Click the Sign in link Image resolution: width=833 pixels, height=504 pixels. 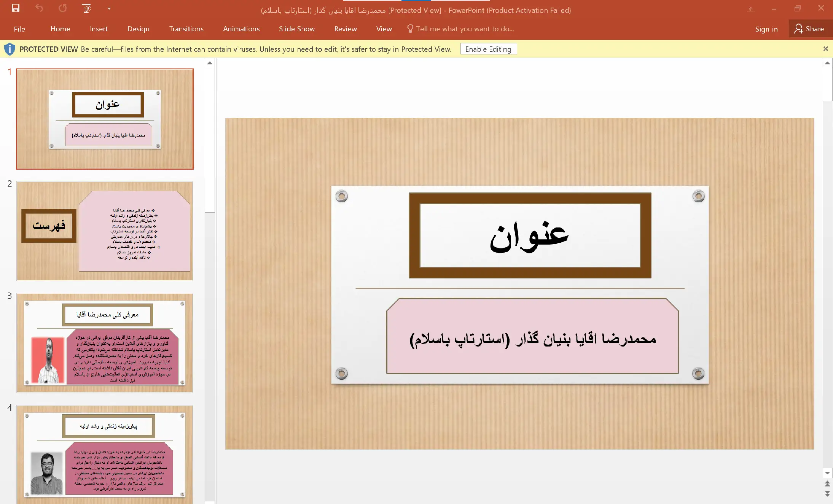[x=766, y=29]
